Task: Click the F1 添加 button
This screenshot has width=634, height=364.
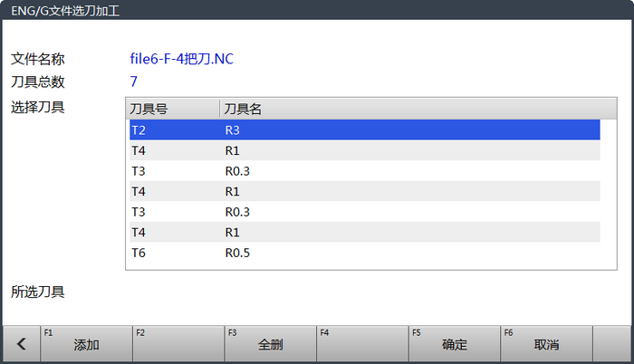Action: coord(86,344)
